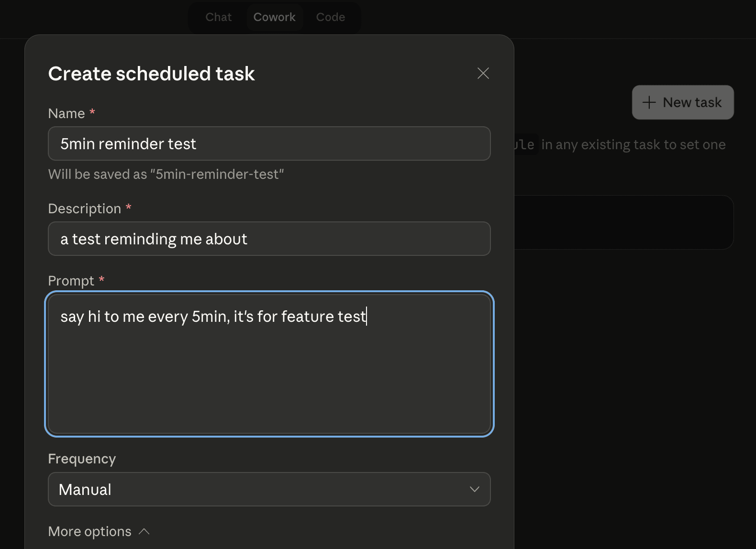
Task: Switch to the Chat tab
Action: 218,17
